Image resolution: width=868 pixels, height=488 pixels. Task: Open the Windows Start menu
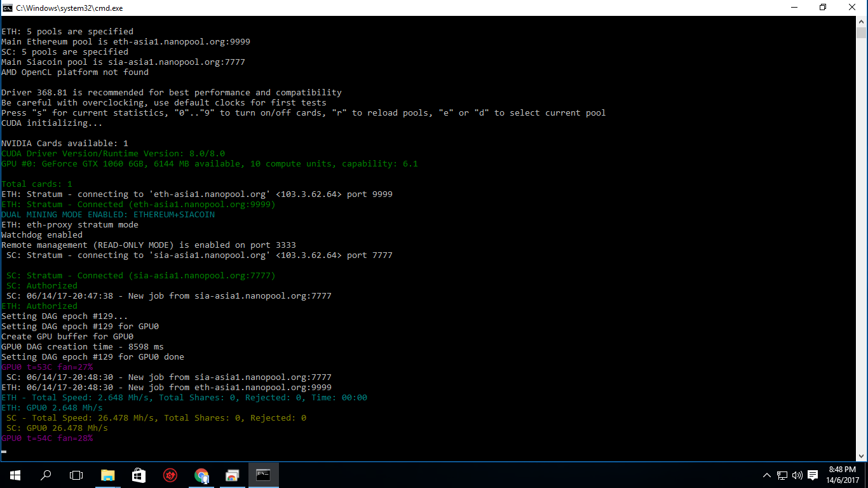point(15,475)
